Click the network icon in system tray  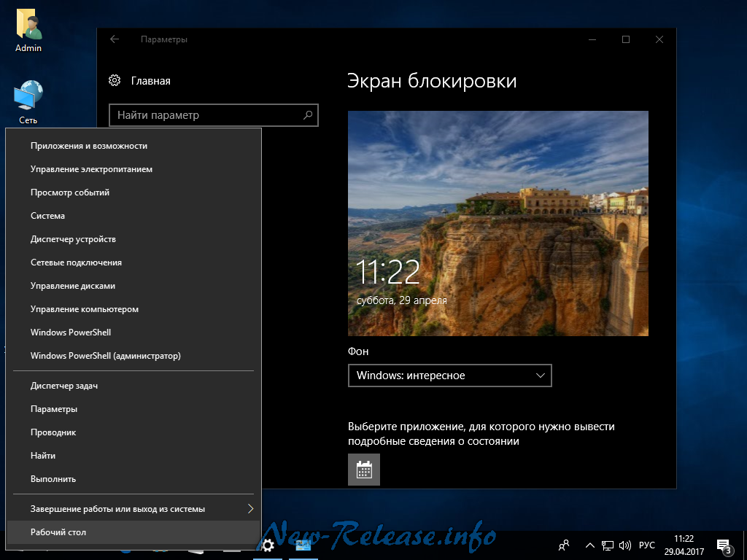608,545
